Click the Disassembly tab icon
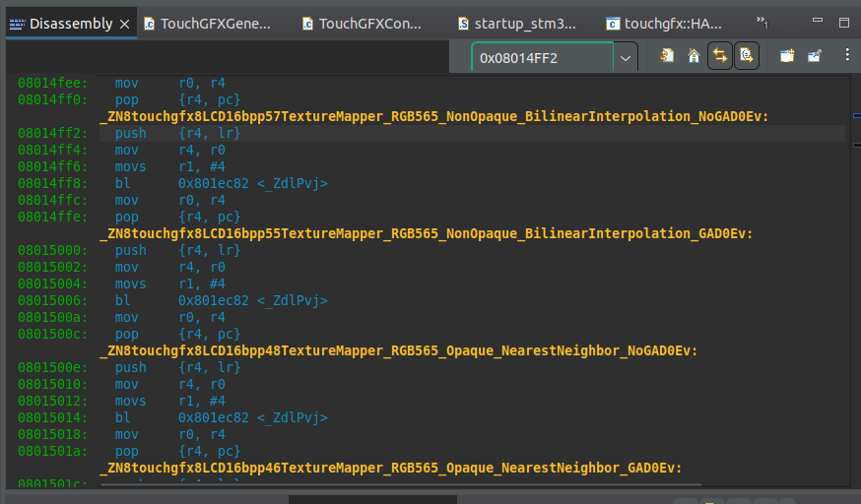 coord(17,25)
